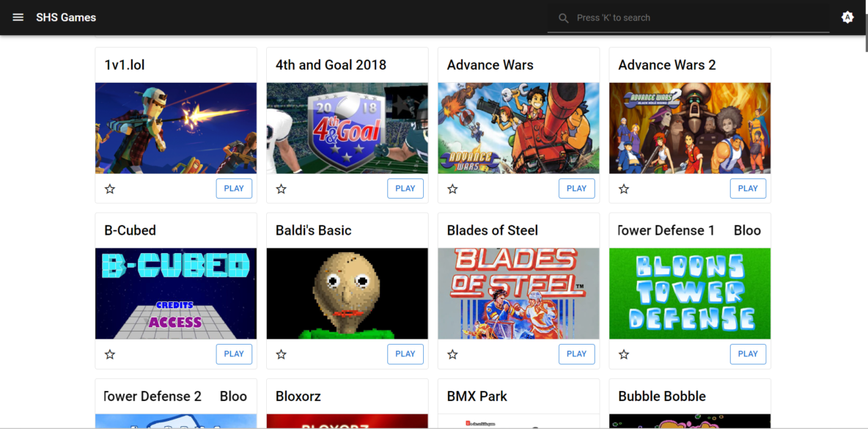Image resolution: width=868 pixels, height=429 pixels.
Task: Click the 'A' theme badge icon top right
Action: [847, 17]
